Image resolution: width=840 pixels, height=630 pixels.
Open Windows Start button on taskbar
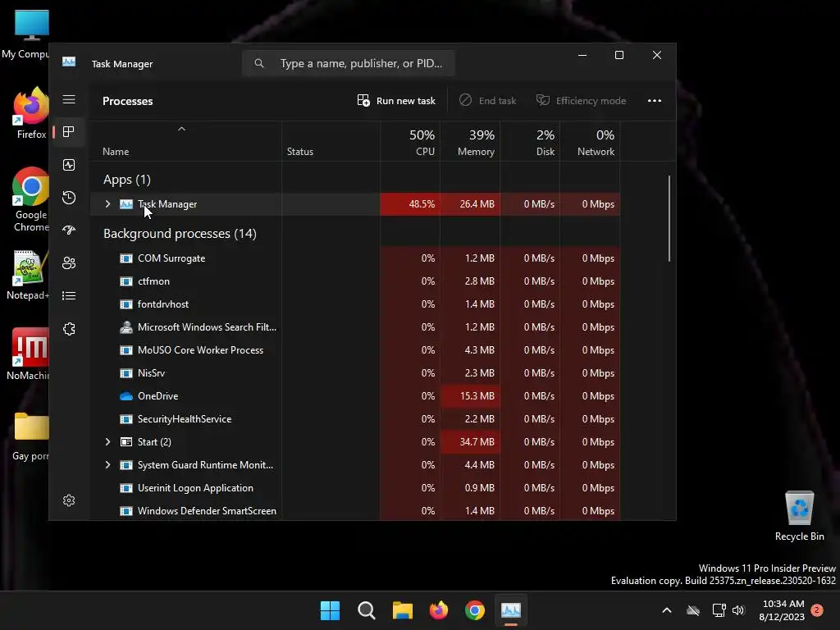point(330,610)
